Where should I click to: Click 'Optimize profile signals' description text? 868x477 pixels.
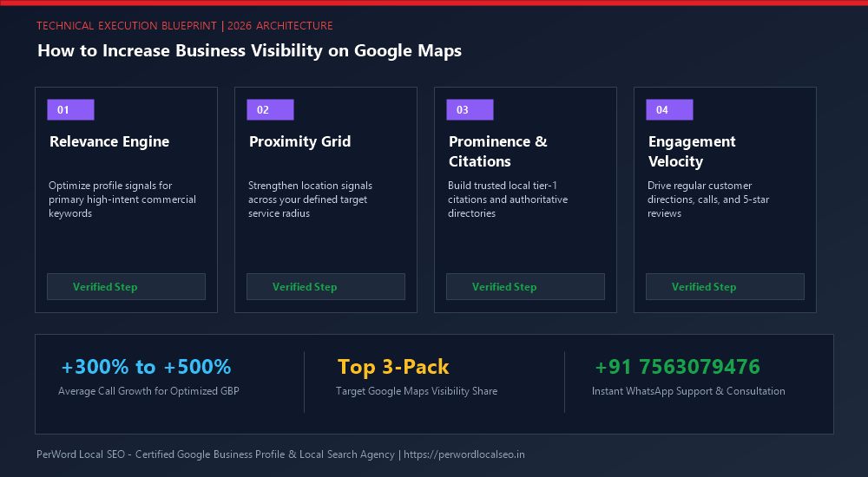[122, 199]
